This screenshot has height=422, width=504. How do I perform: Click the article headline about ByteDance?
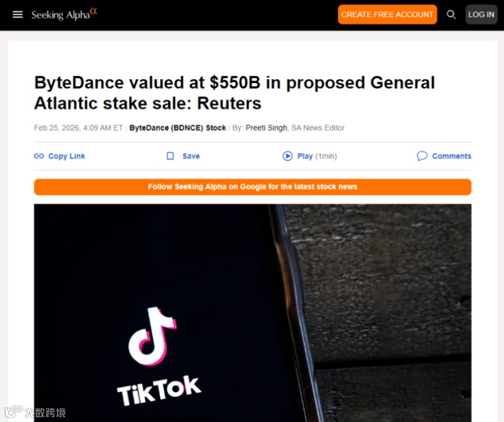tap(235, 93)
